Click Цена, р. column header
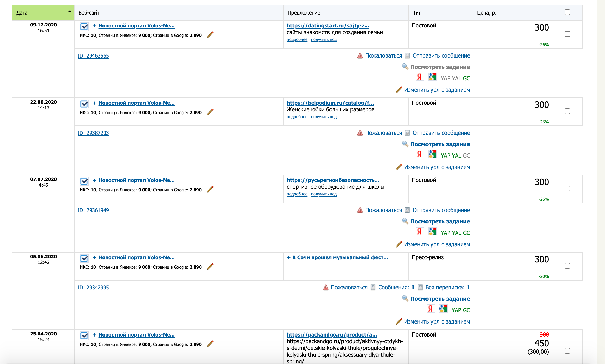 [486, 13]
